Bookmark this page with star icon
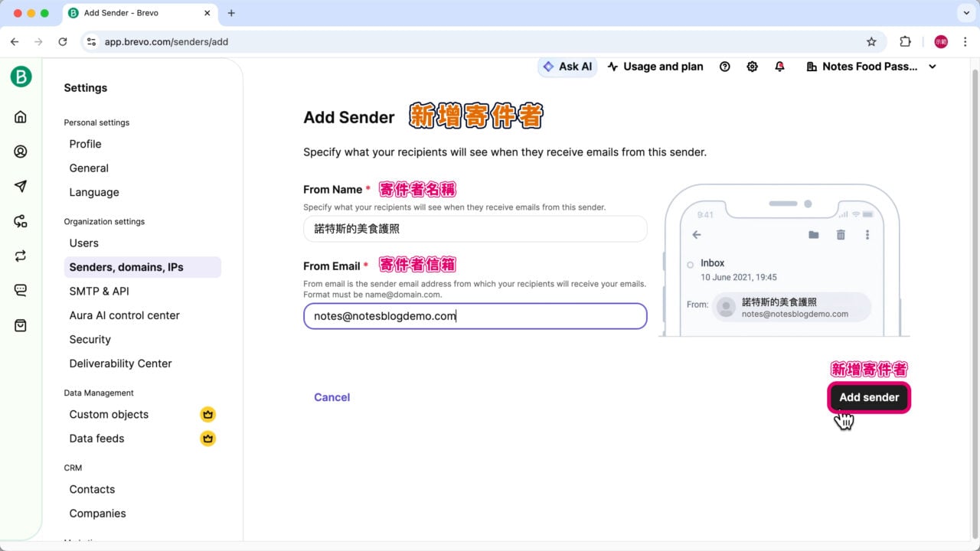The width and height of the screenshot is (980, 551). pyautogui.click(x=871, y=42)
